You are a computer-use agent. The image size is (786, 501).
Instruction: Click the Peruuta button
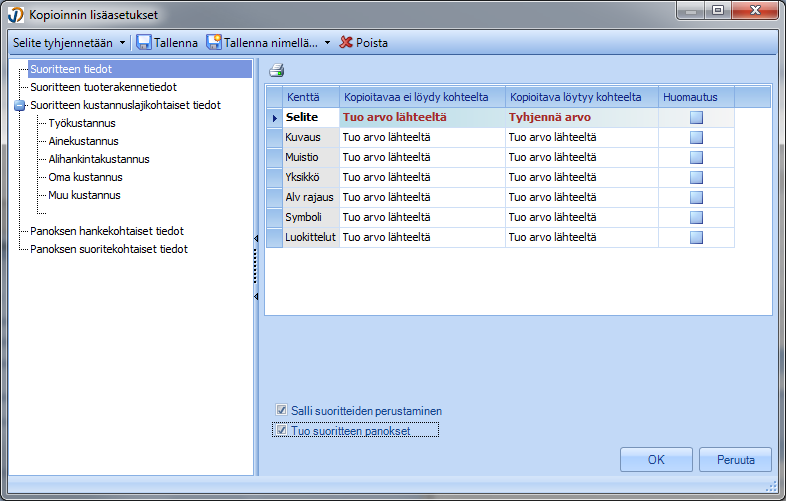[735, 460]
